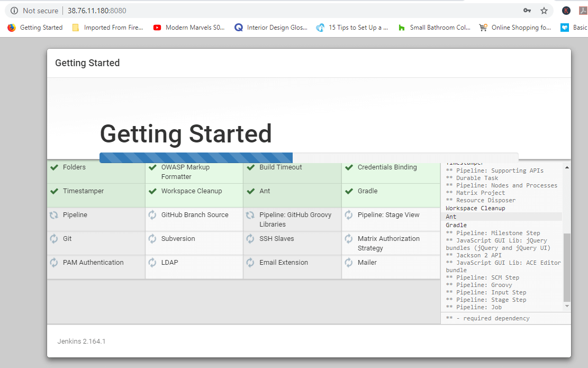Click the Durable Task log line
588x368 pixels.
(472, 178)
